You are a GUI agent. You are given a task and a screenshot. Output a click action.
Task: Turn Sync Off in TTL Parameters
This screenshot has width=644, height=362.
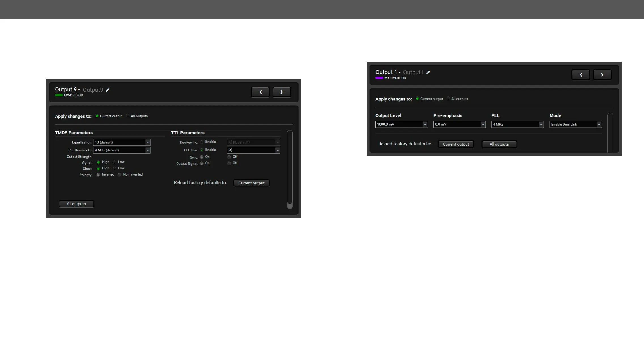pos(229,157)
